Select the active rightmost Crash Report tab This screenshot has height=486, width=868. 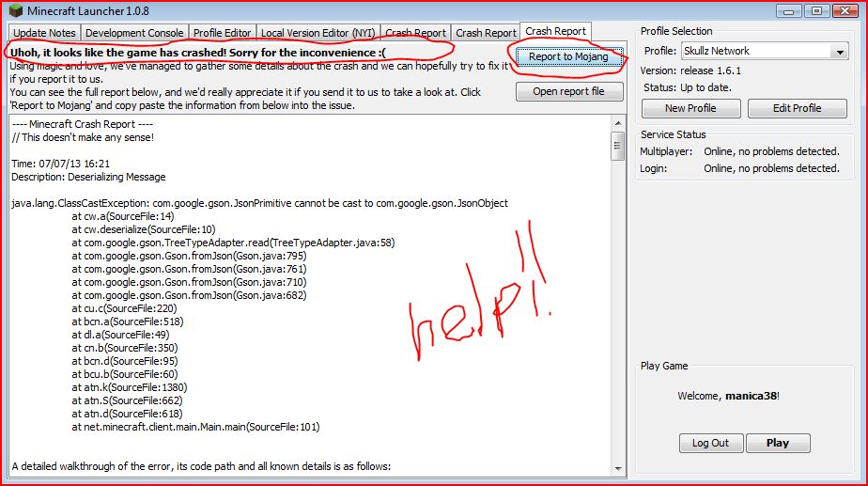(x=555, y=31)
